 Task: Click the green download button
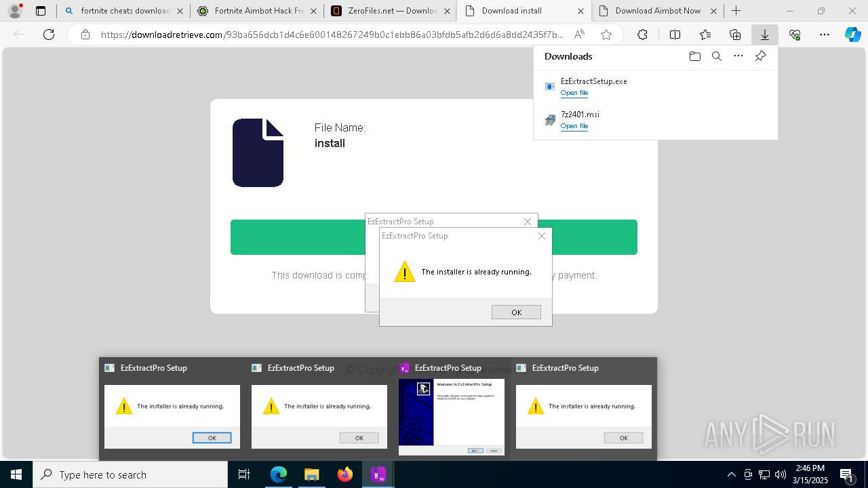(x=434, y=237)
